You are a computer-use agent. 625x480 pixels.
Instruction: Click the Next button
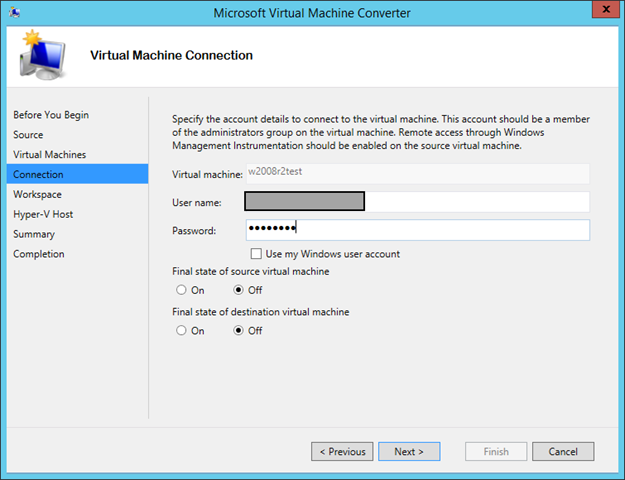(409, 451)
